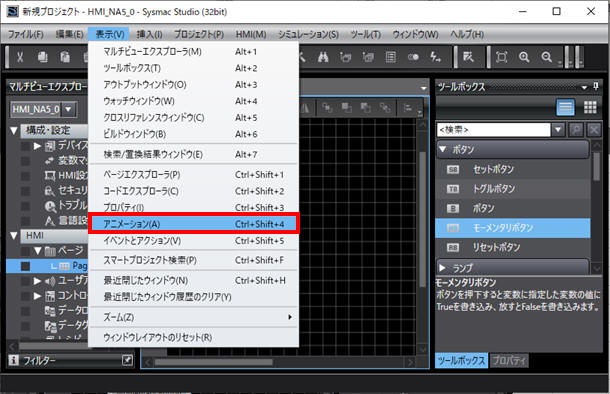The height and width of the screenshot is (394, 610).
Task: Click the fit-to-screen zoom icon
Action: pyautogui.click(x=501, y=58)
